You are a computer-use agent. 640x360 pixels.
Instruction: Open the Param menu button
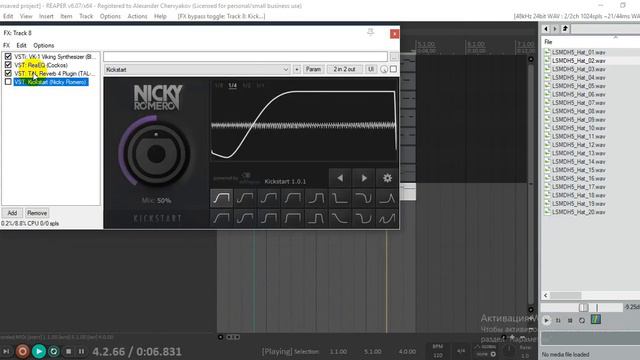coord(313,69)
